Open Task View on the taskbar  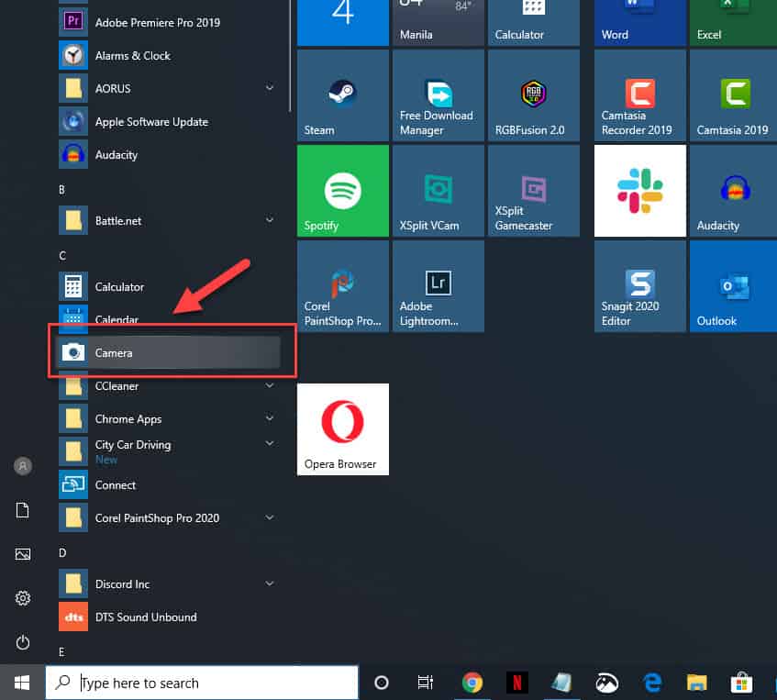click(x=425, y=683)
